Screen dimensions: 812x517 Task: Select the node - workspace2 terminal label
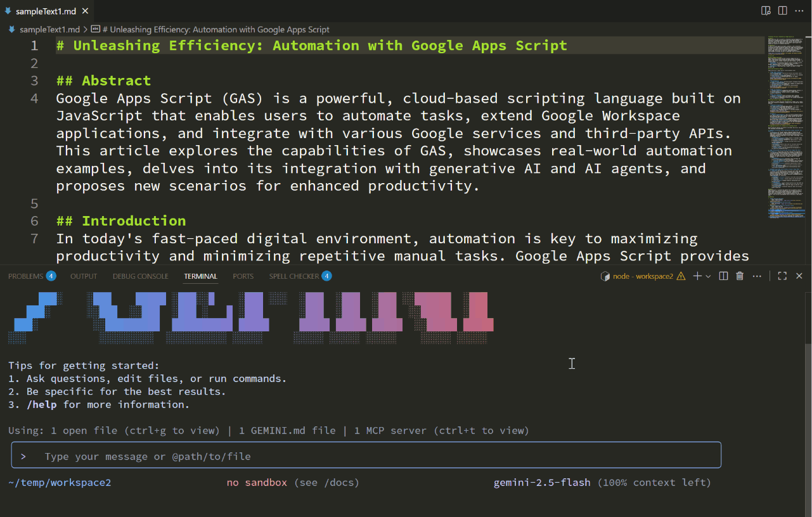click(642, 276)
